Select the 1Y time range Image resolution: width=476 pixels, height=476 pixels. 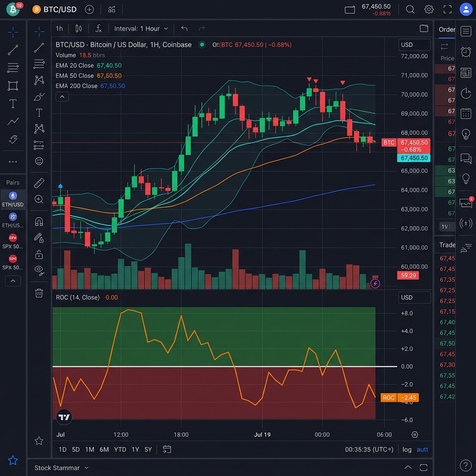[135, 450]
